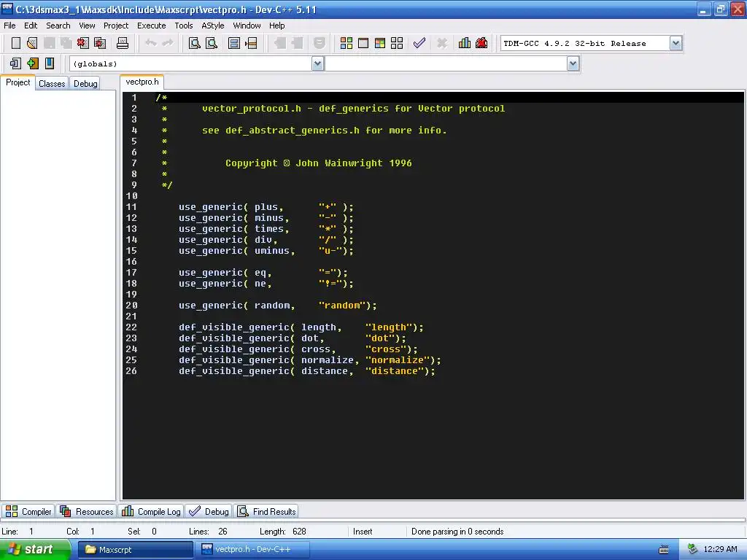Click the Compile & Run toolbar icon

(x=380, y=43)
